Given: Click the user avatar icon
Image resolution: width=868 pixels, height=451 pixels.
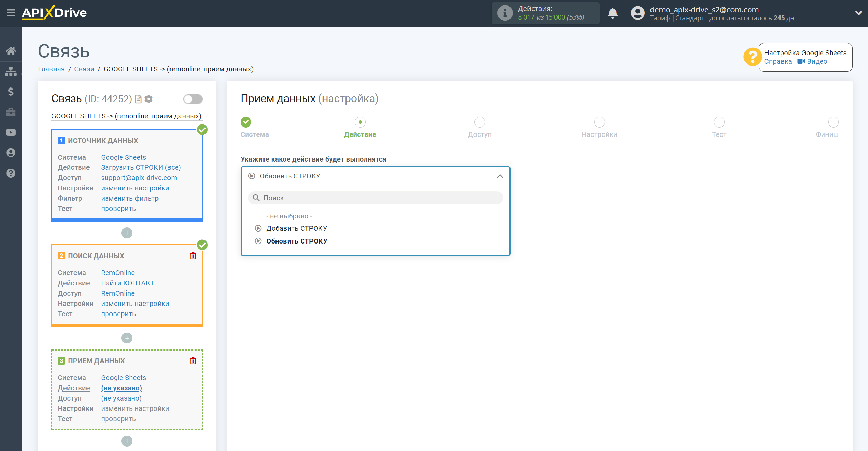Looking at the screenshot, I should [637, 13].
